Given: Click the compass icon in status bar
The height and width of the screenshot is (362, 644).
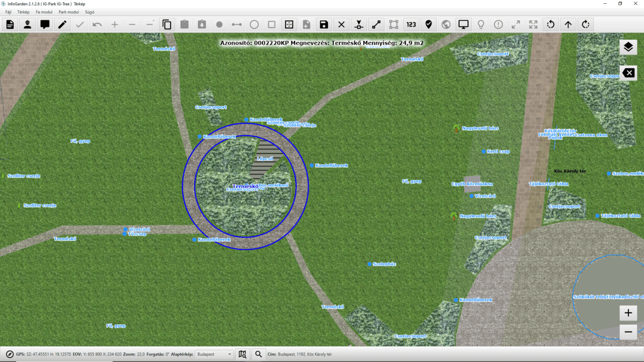Looking at the screenshot, I should [x=9, y=354].
